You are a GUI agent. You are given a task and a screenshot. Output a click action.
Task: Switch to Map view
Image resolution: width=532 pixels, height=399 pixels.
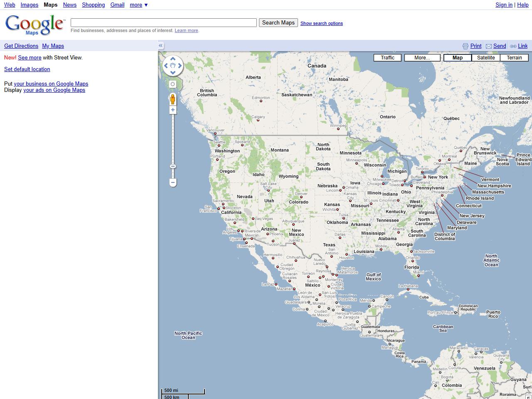[458, 58]
